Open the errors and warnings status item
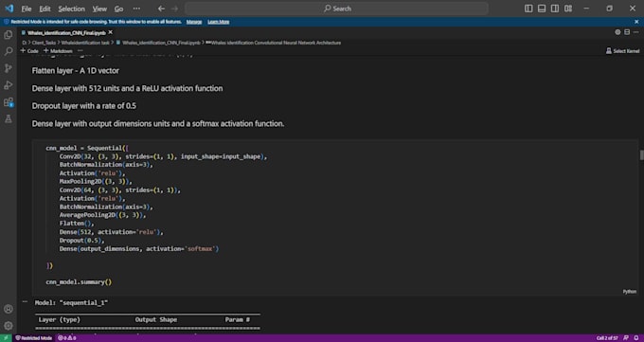Image resolution: width=644 pixels, height=342 pixels. 66,338
